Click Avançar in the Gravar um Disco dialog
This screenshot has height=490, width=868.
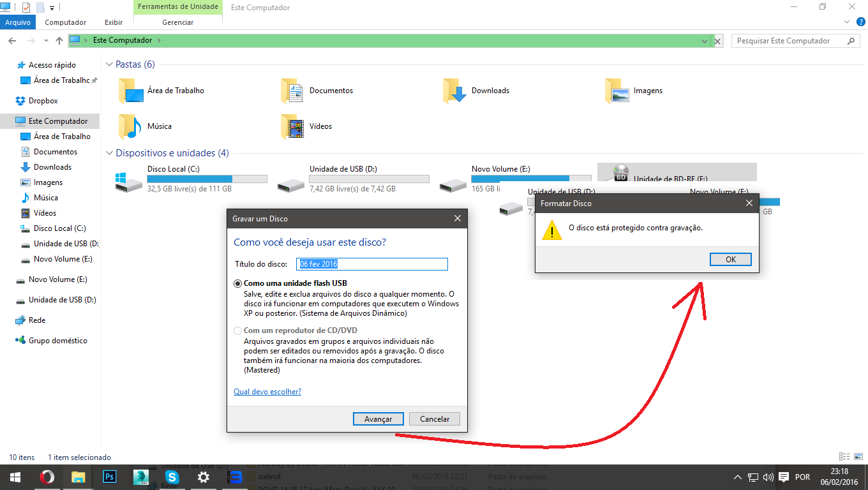[378, 419]
